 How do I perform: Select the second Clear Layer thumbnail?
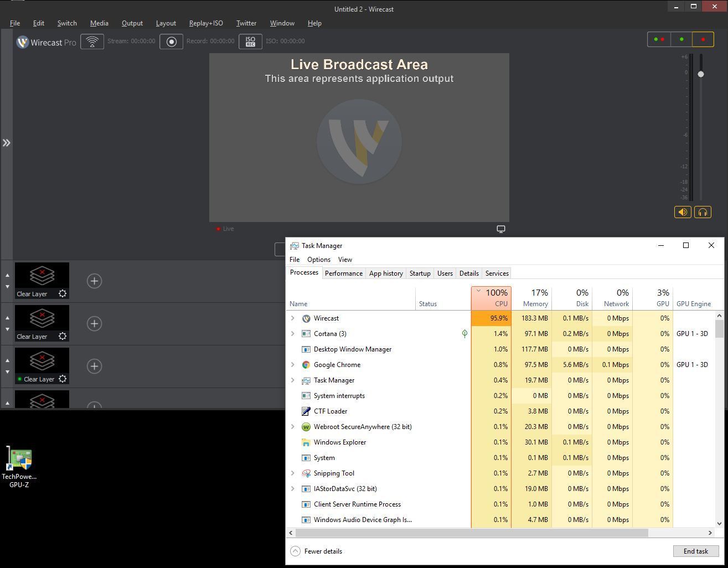(42, 323)
